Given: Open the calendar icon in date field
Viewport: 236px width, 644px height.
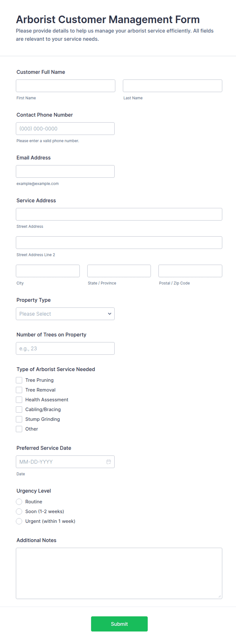Looking at the screenshot, I should [x=109, y=462].
